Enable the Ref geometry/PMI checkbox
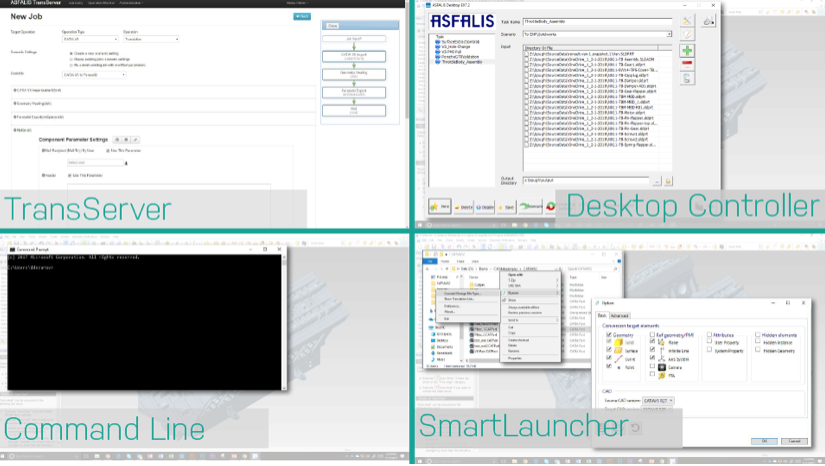 click(652, 335)
